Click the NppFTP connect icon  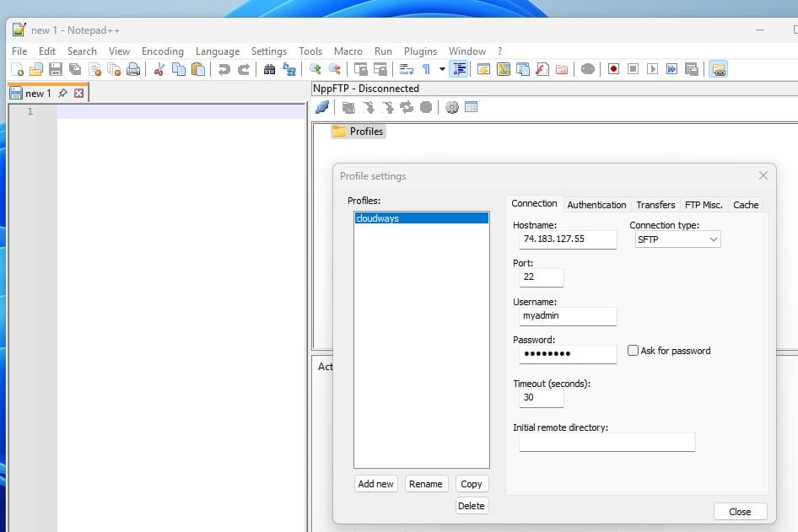tap(322, 107)
